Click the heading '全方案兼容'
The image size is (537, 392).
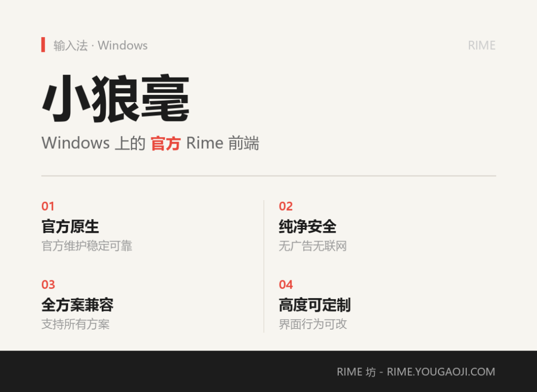[78, 304]
